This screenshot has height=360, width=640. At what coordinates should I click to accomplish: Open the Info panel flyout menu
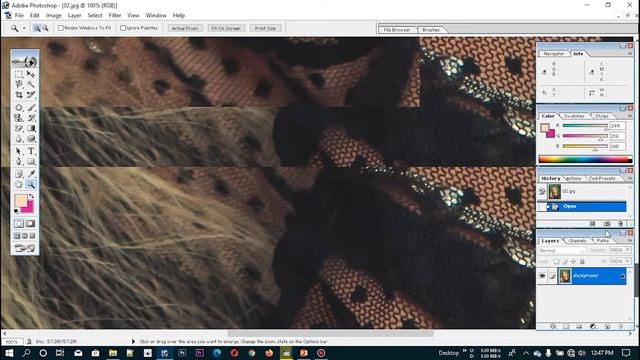point(629,53)
